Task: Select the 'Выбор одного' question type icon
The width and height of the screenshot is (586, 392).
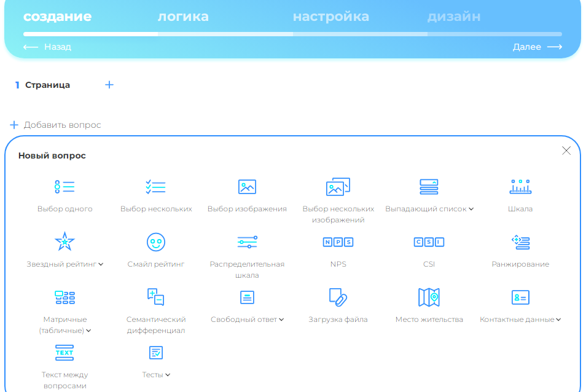Action: 64,187
